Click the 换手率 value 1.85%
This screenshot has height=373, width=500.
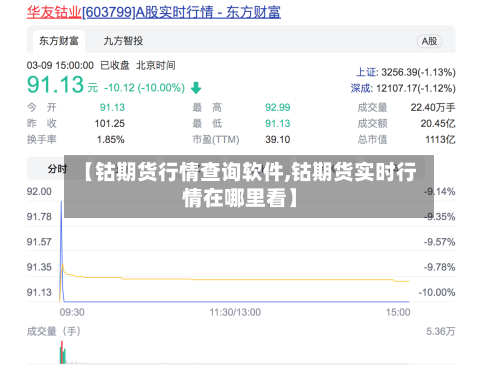coord(110,139)
